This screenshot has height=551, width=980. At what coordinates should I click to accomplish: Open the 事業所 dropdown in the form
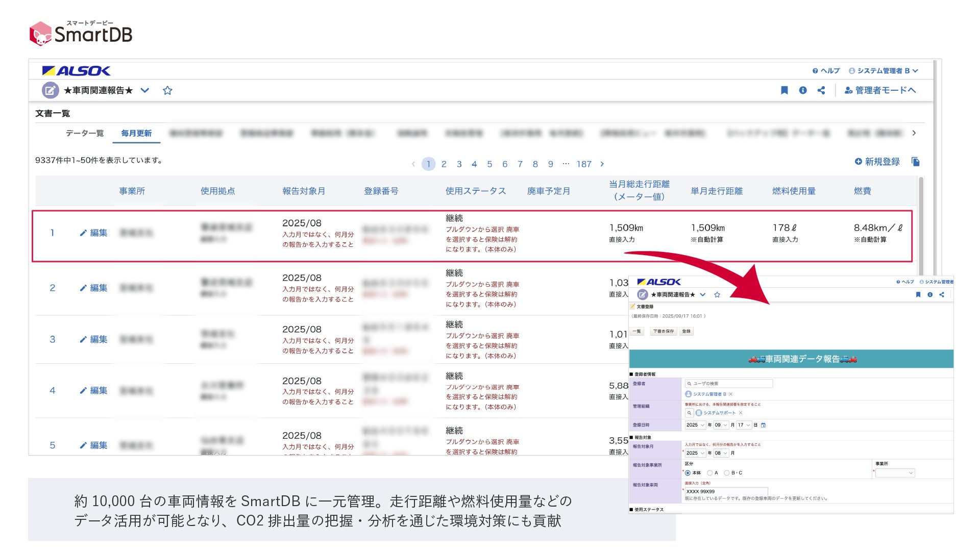[896, 473]
